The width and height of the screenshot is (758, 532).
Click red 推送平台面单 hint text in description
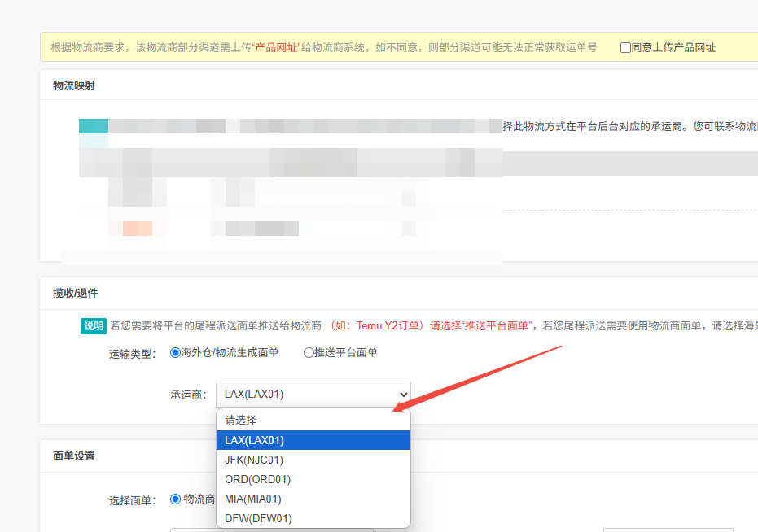coord(497,326)
